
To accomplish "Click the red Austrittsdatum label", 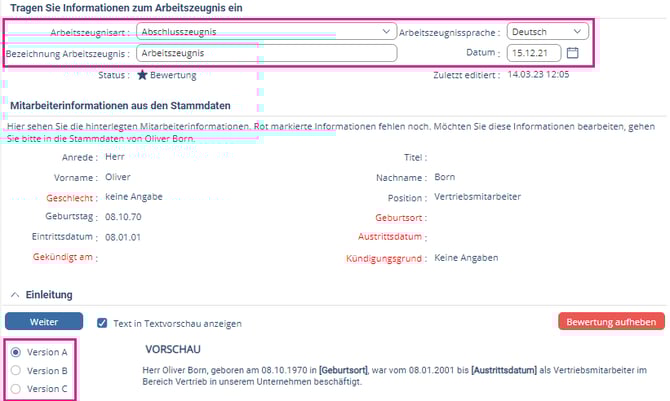I will pos(390,236).
